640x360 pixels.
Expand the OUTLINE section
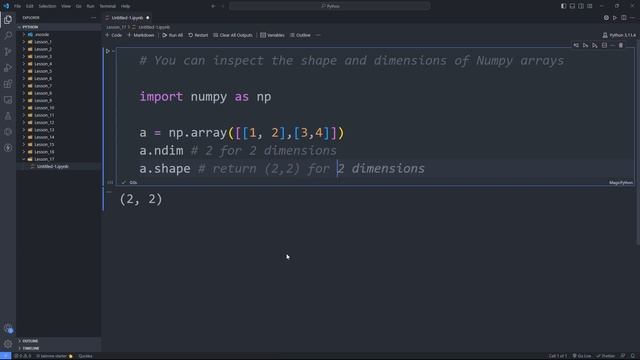[x=58, y=341]
